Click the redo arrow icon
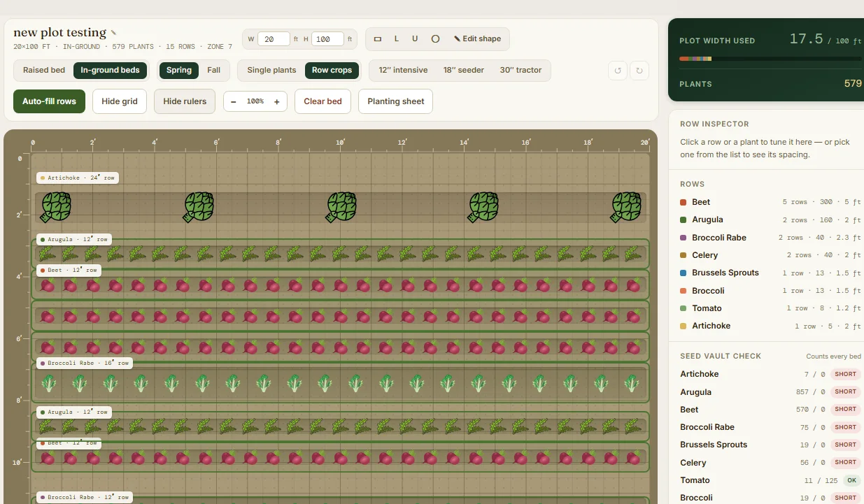864x504 pixels. (639, 71)
